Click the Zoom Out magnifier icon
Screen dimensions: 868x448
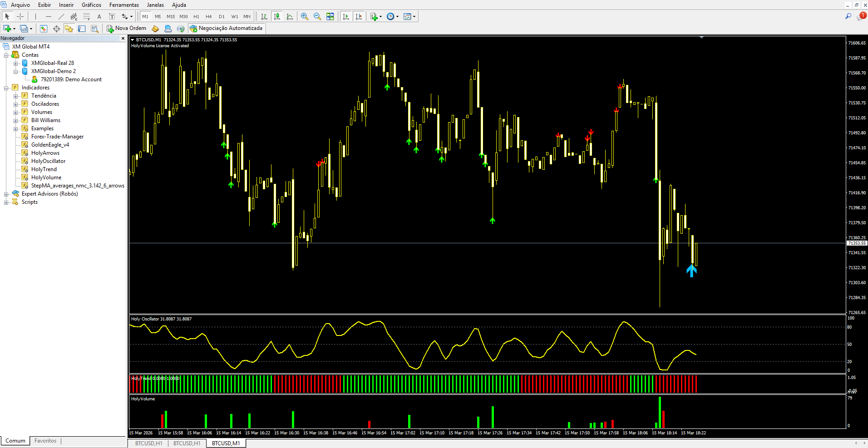point(317,16)
